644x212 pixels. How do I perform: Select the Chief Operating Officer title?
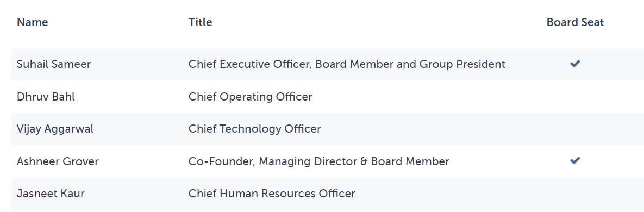(x=250, y=97)
